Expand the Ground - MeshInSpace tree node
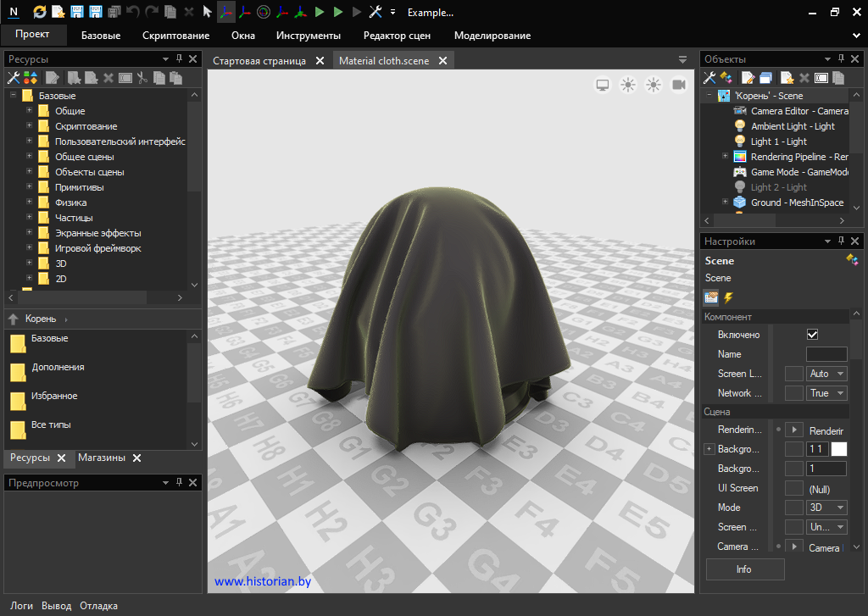 tap(725, 202)
